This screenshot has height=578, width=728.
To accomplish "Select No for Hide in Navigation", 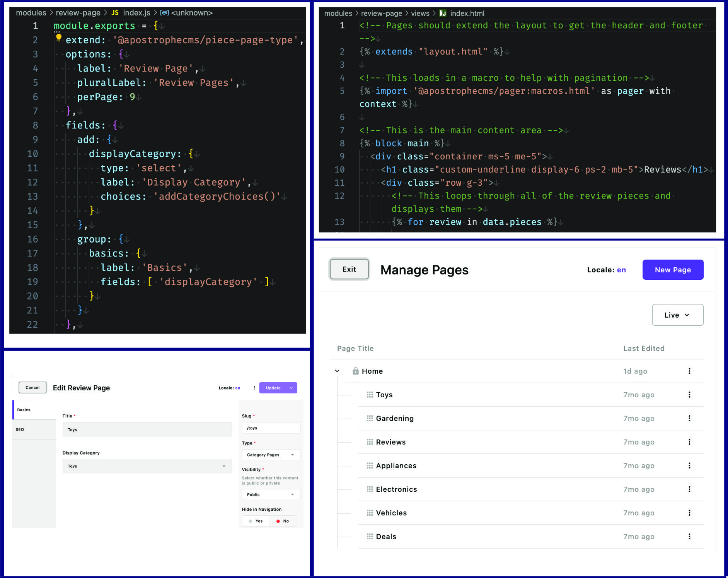I will [x=283, y=521].
